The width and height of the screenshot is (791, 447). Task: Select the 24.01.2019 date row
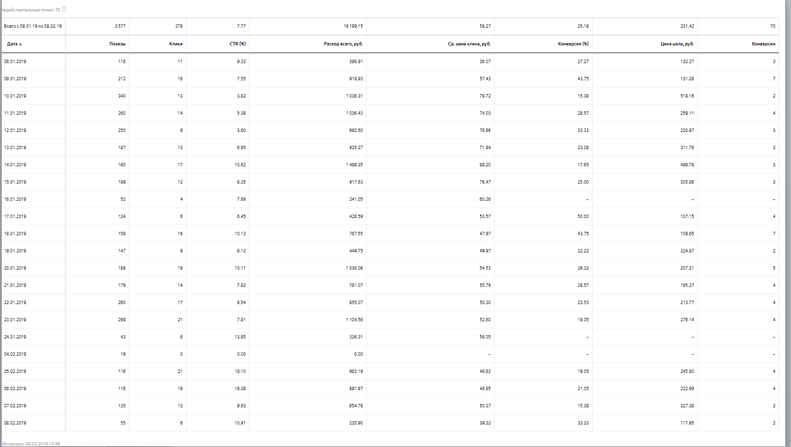point(390,337)
